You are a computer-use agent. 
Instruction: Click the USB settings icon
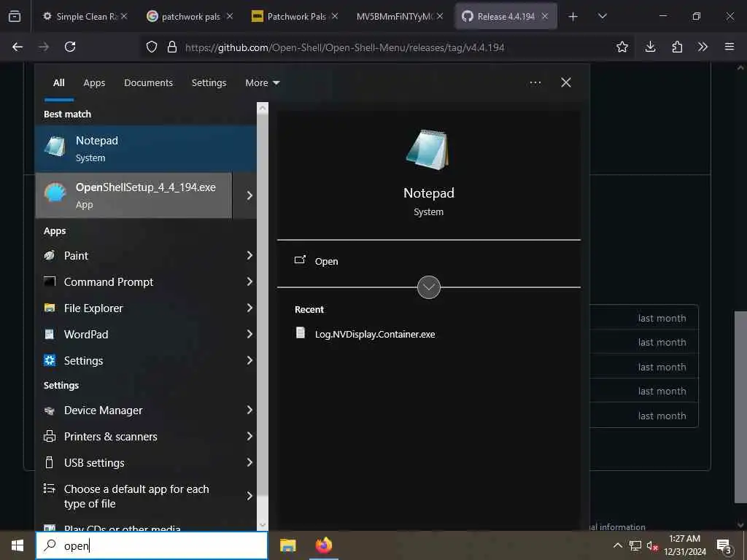click(50, 462)
